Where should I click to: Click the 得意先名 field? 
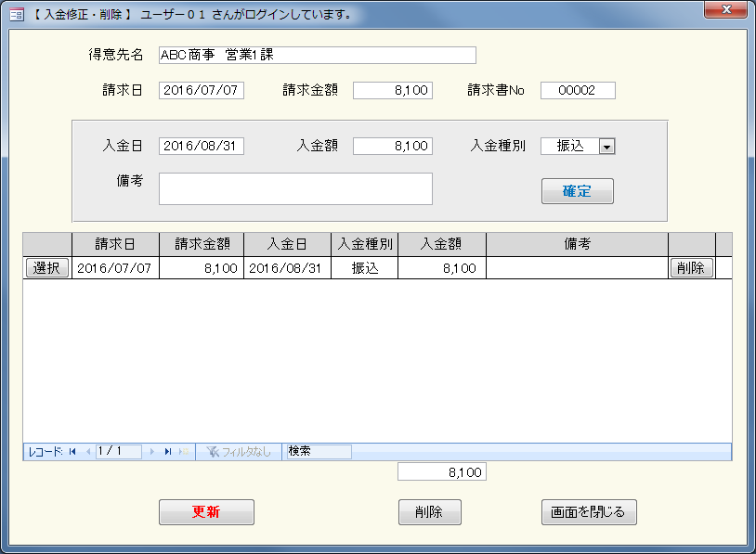317,55
